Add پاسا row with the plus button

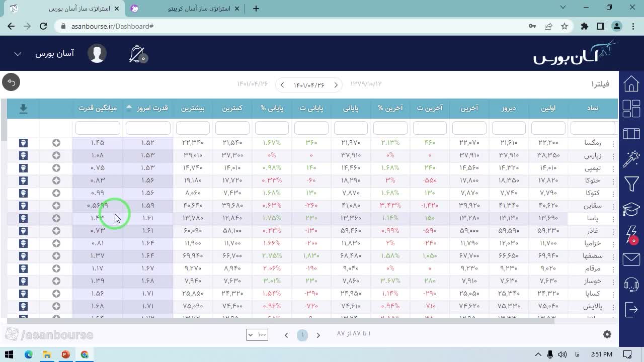[56, 218]
